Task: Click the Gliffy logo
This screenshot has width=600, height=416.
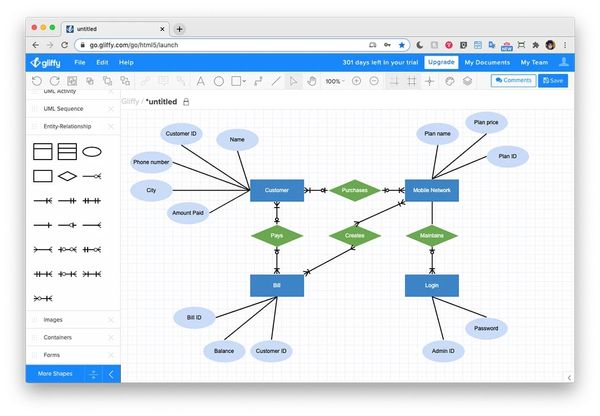Action: click(x=46, y=62)
